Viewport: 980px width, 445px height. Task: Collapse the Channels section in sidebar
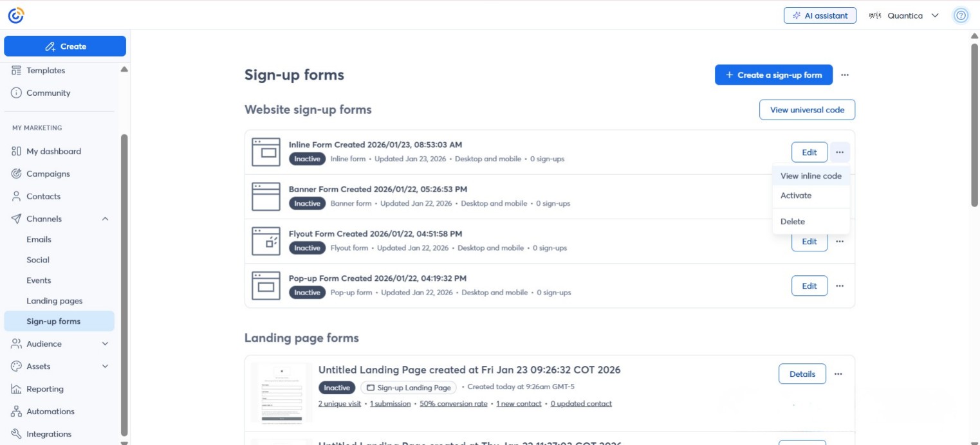pyautogui.click(x=105, y=219)
